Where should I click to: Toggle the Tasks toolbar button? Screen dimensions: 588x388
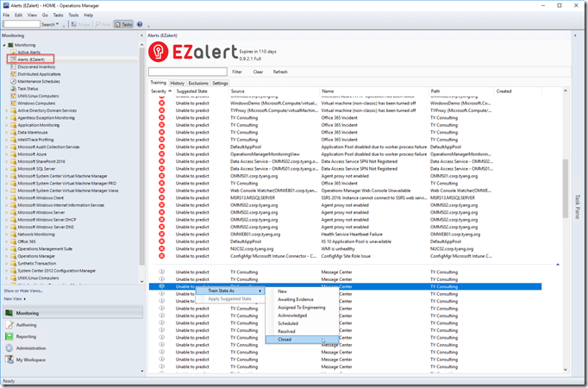click(124, 24)
